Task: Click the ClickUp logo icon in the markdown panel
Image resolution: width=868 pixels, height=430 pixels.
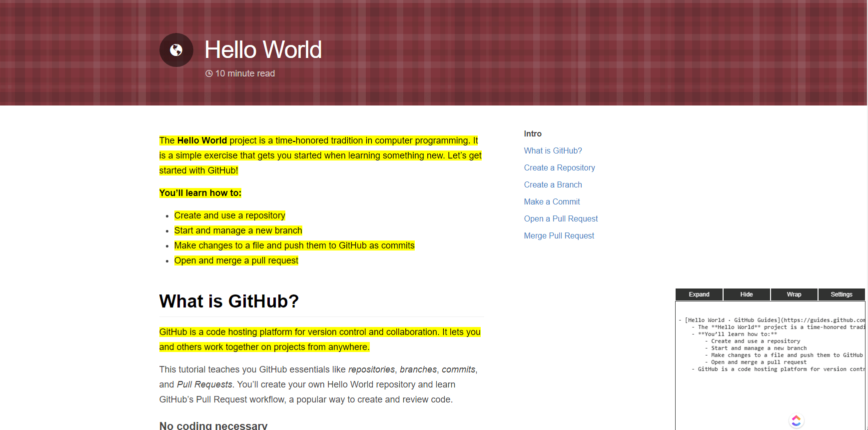Action: tap(796, 420)
